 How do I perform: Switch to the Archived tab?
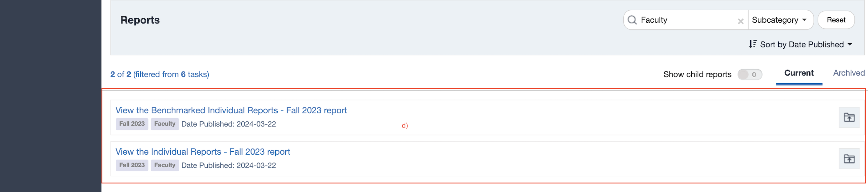pos(849,73)
